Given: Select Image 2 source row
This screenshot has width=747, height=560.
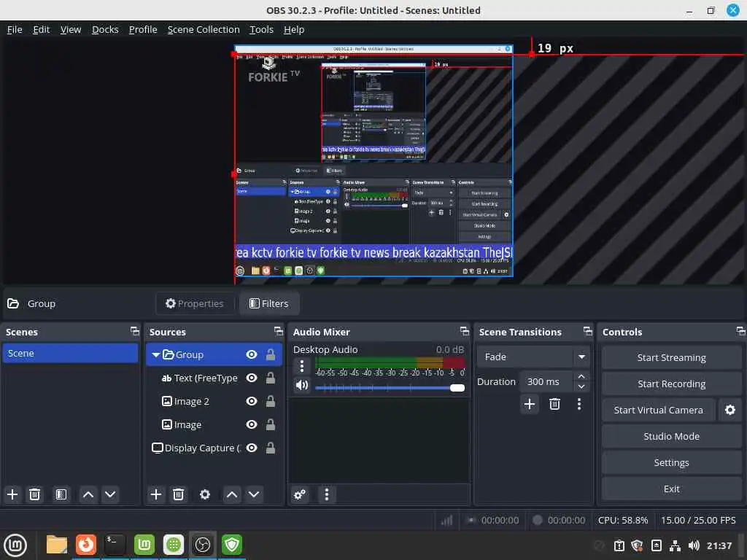Looking at the screenshot, I should [214, 401].
